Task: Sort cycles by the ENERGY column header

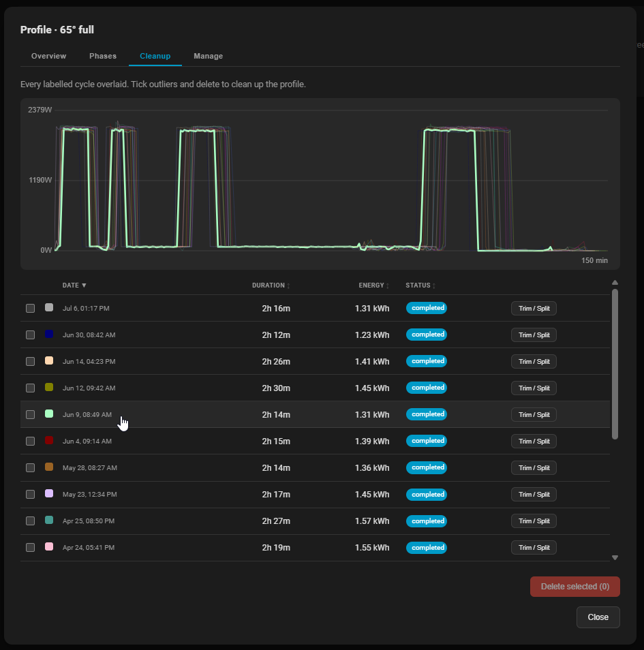Action: click(373, 285)
